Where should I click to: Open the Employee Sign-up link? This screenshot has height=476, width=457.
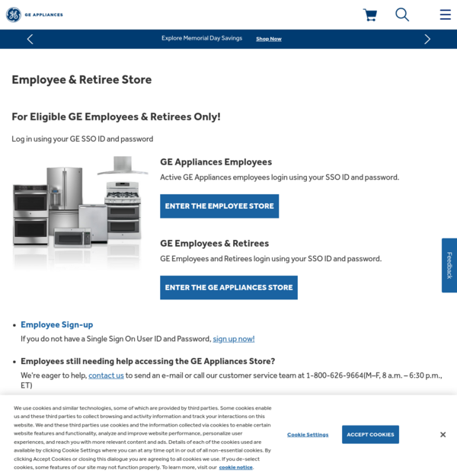click(57, 324)
